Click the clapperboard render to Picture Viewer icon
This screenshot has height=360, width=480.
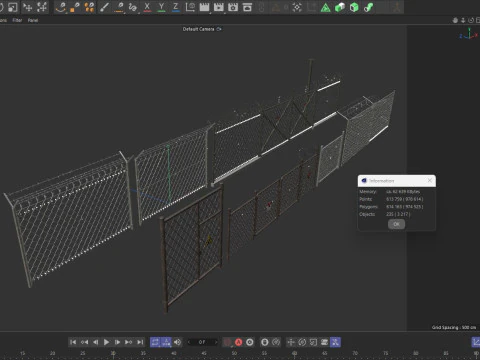point(219,7)
